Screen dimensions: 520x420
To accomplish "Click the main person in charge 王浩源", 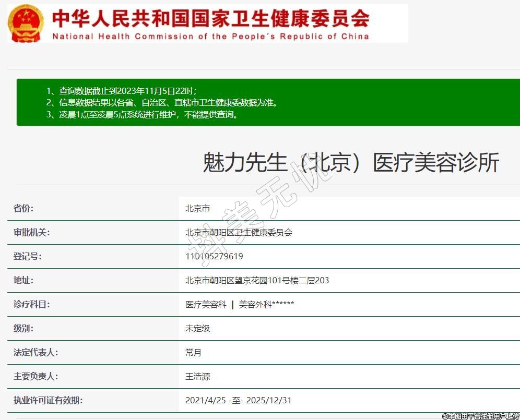I will pos(198,377).
